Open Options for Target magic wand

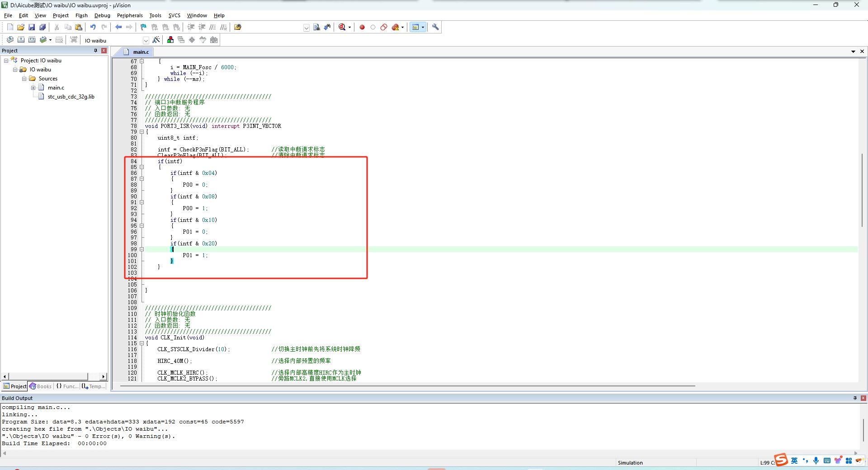tap(156, 40)
